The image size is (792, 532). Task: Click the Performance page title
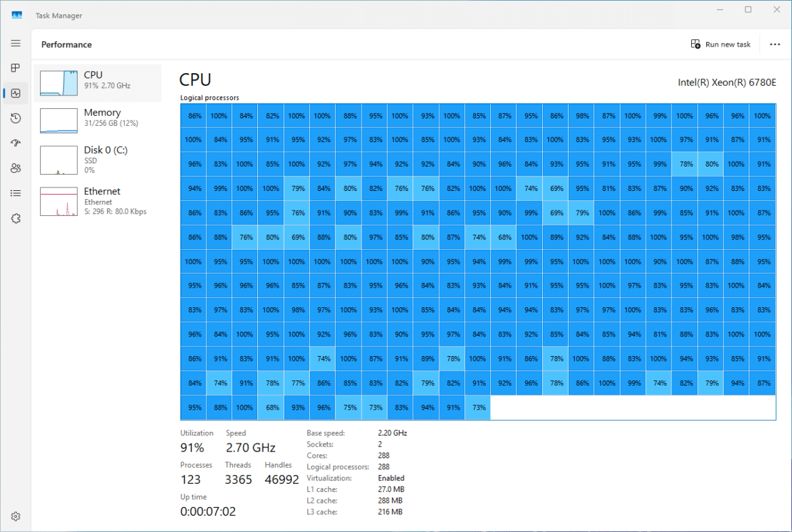[x=66, y=45]
